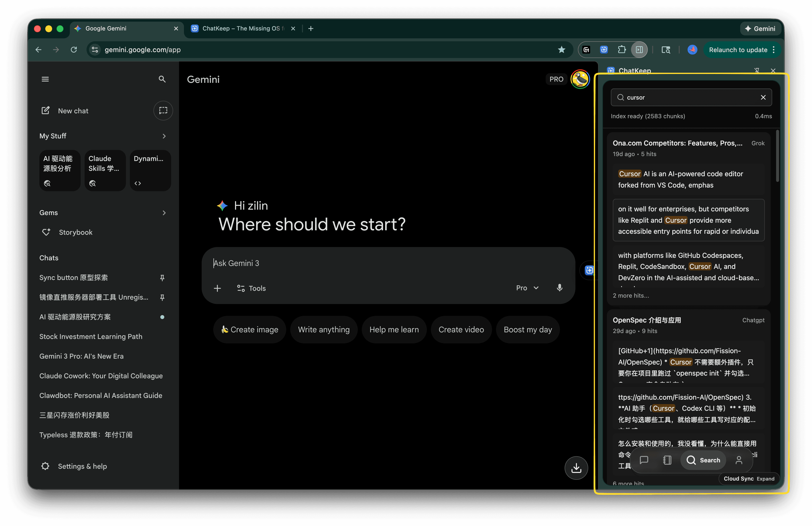Click the download icon at bottom right
This screenshot has width=812, height=526.
(576, 468)
